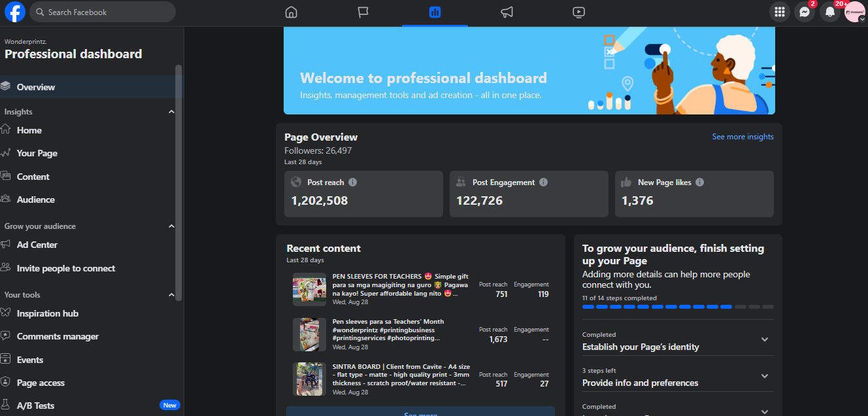Collapse the Insights section chevron
The width and height of the screenshot is (868, 416).
tap(171, 112)
